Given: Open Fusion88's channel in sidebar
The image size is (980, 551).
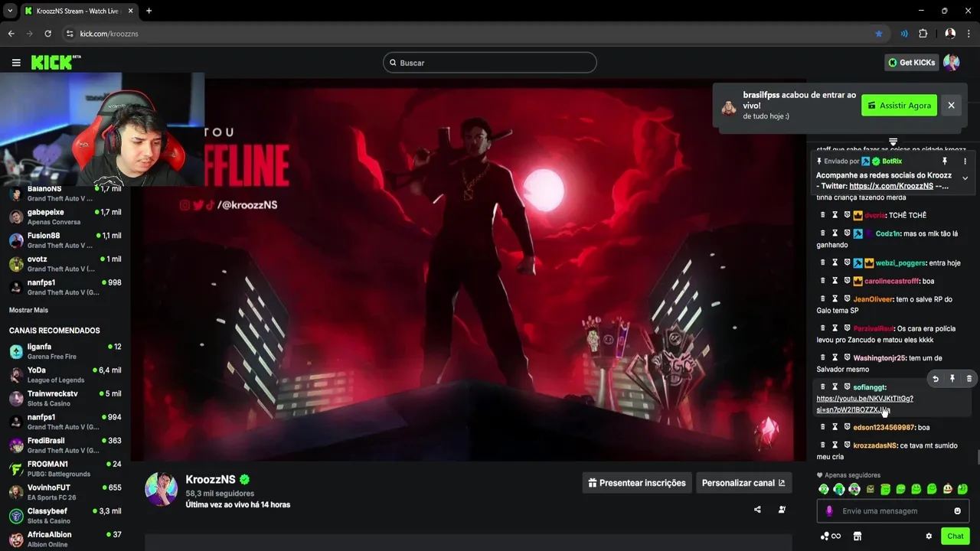Looking at the screenshot, I should [65, 240].
